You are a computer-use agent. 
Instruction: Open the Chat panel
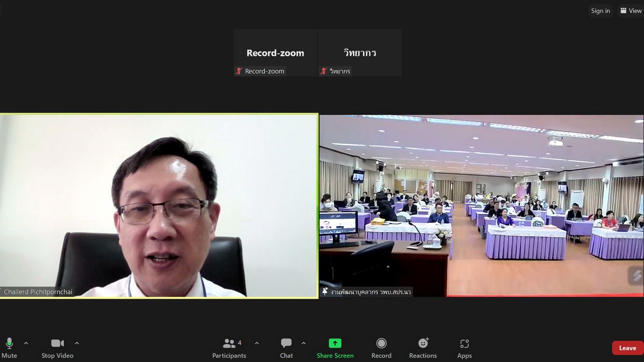286,347
